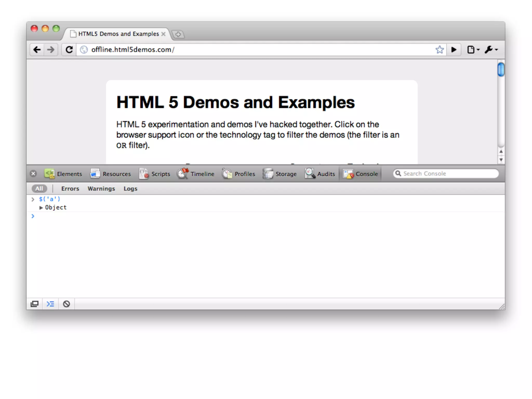Dock or undock the inspector window

pyautogui.click(x=35, y=304)
